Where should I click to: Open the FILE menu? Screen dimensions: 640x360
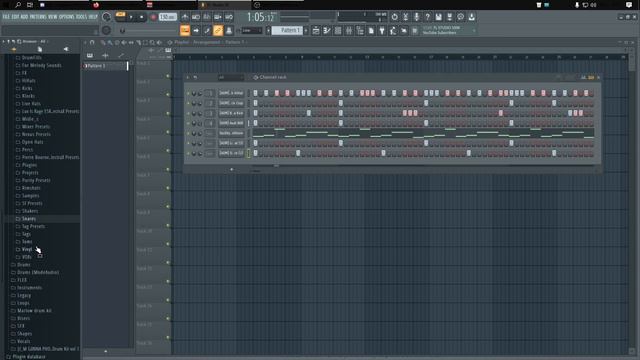click(x=6, y=17)
